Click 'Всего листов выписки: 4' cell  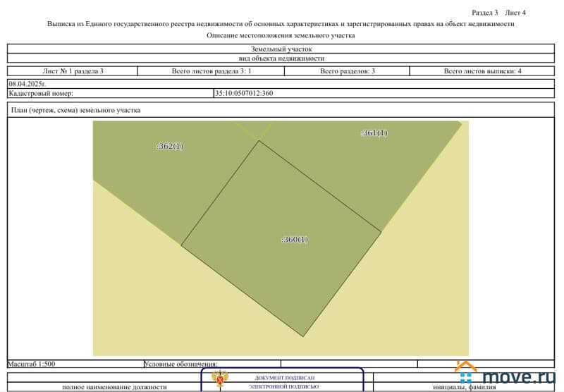click(482, 71)
